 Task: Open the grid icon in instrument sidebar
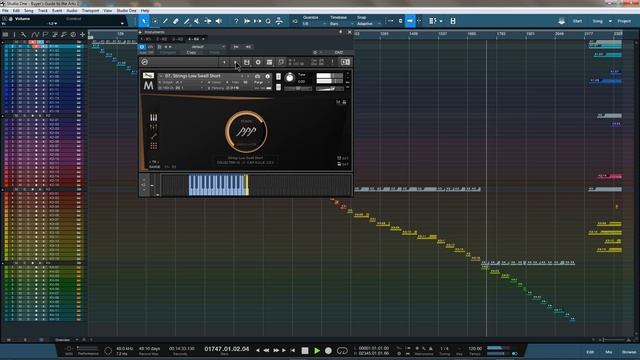pyautogui.click(x=153, y=146)
